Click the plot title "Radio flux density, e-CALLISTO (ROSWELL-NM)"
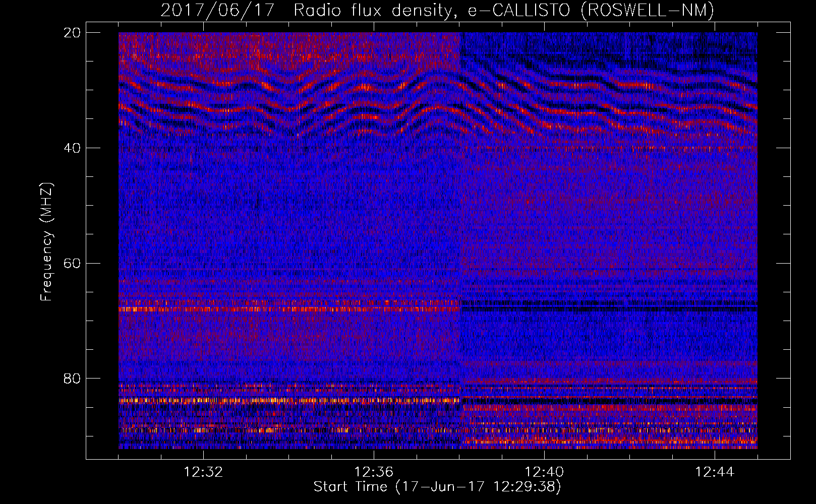The image size is (816, 504). [504, 10]
